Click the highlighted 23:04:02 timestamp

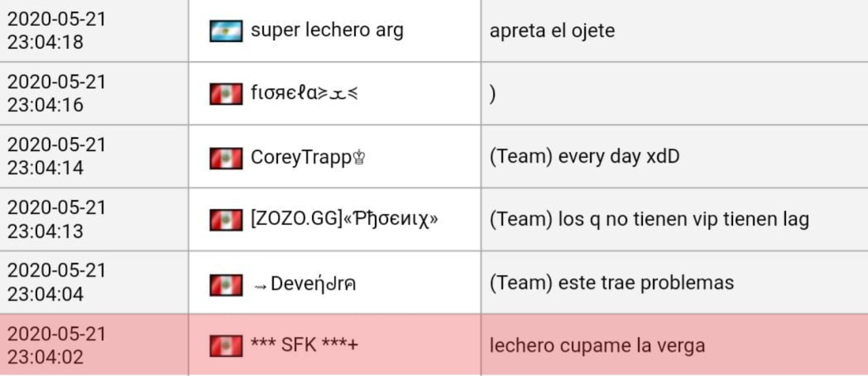tap(57, 346)
